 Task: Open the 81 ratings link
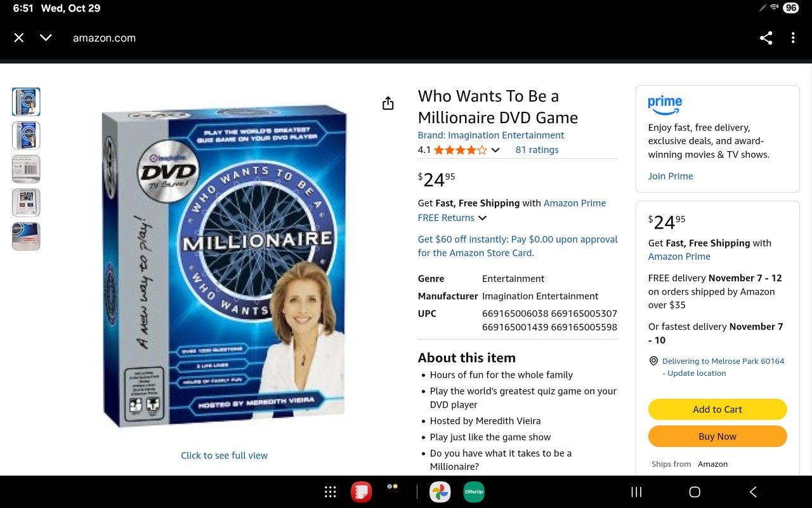click(537, 150)
